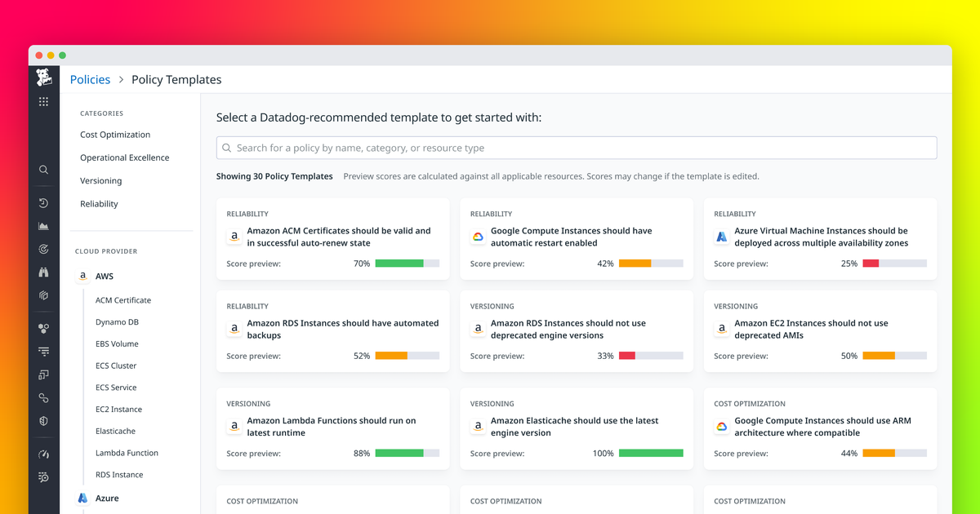This screenshot has width=980, height=514.
Task: Click the AWS logo beside the AWS provider
Action: [82, 277]
